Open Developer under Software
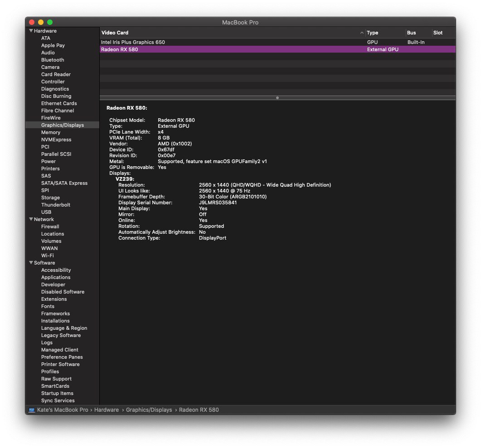This screenshot has width=481, height=448. (53, 284)
